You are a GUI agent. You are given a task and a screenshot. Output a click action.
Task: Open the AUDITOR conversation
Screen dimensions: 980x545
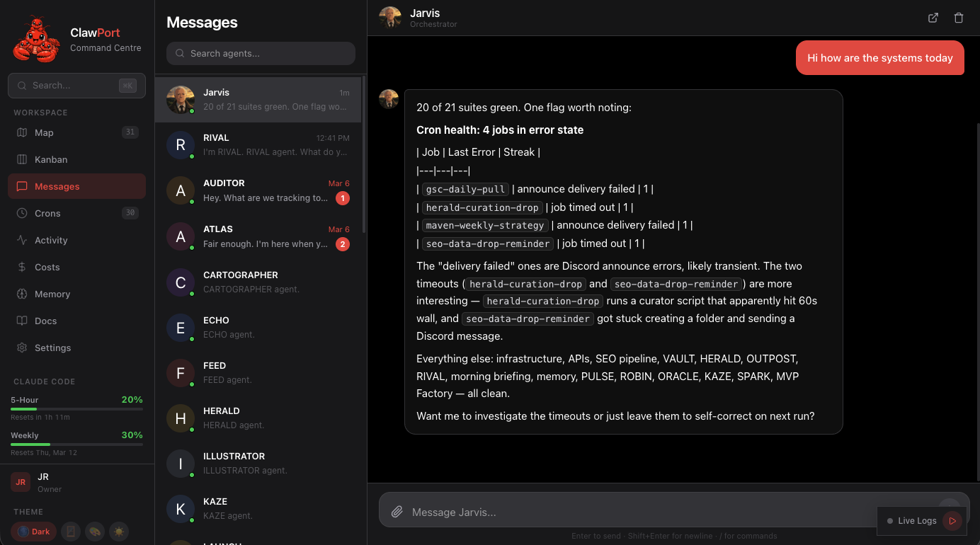pos(258,190)
